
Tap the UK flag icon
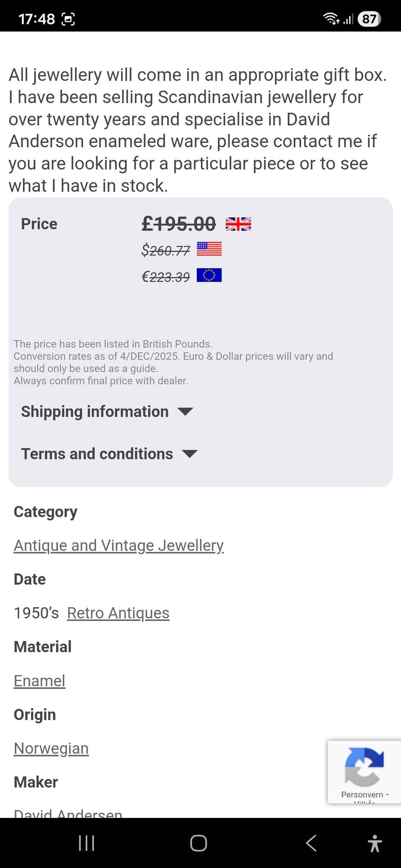(238, 224)
